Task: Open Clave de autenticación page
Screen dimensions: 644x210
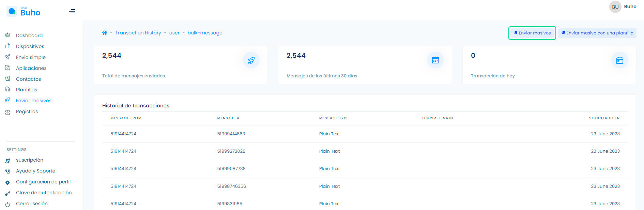Action: (44, 193)
